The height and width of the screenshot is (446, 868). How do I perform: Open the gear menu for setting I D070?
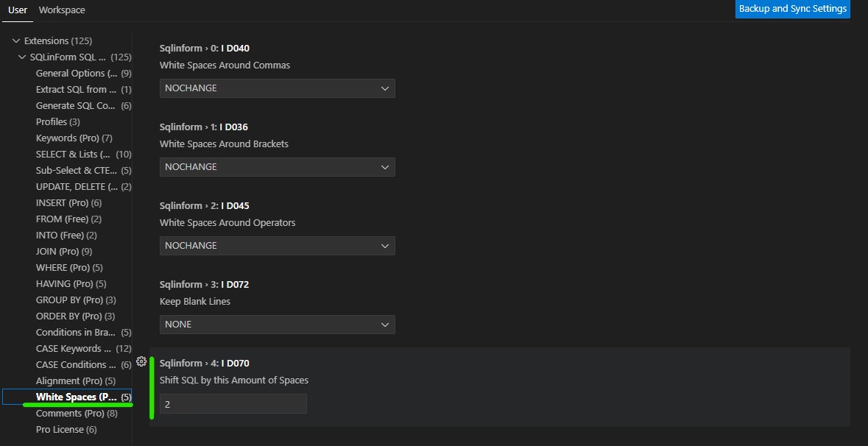coord(141,361)
